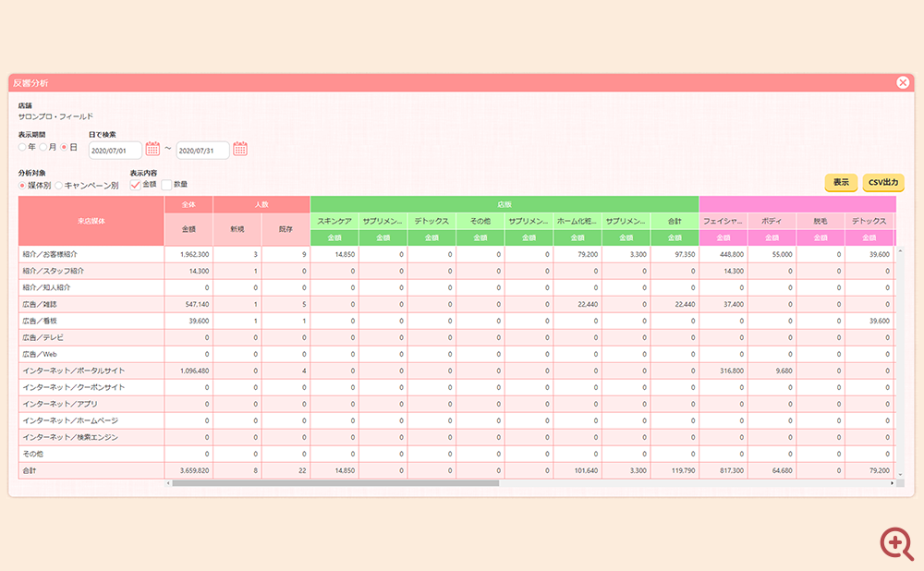Image resolution: width=924 pixels, height=571 pixels.
Task: Click the サロンプロ・フィールド store name
Action: coord(55,116)
